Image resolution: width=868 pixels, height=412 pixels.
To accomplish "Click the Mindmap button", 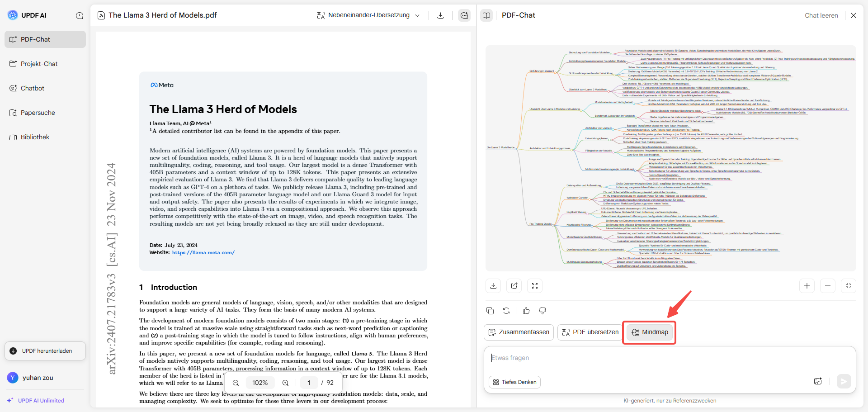I will [650, 332].
